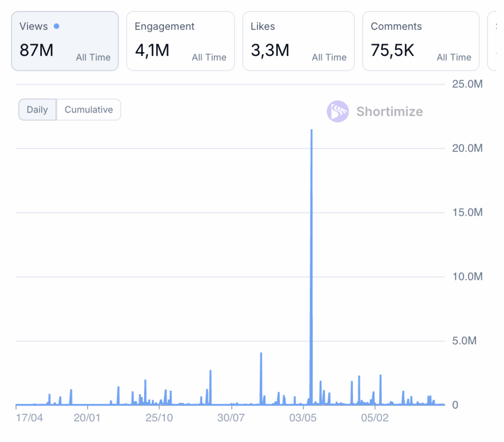504x442 pixels.
Task: Click the 20/01 date on the axis
Action: [x=87, y=418]
